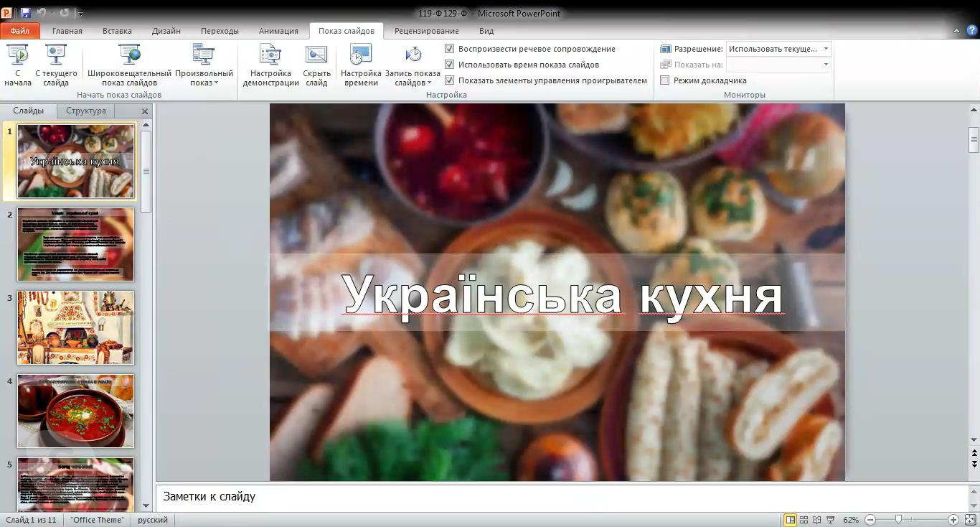
Task: Switch to slide sorter view in status bar
Action: (804, 520)
